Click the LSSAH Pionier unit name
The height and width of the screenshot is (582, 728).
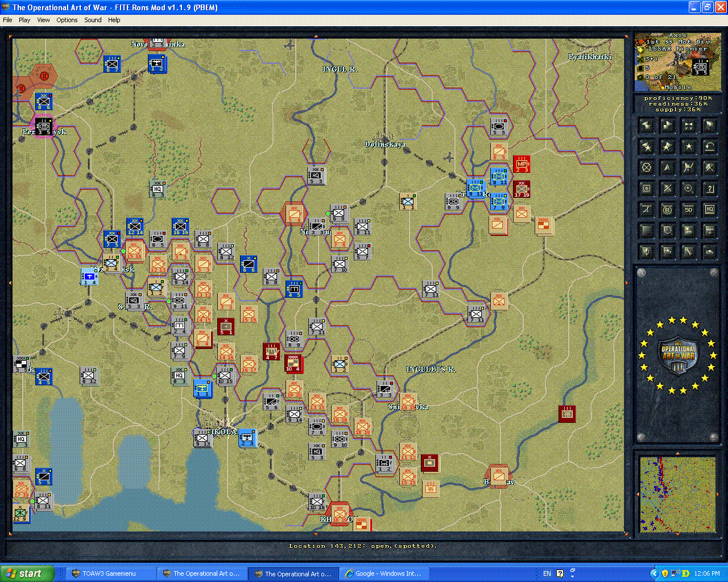(677, 49)
